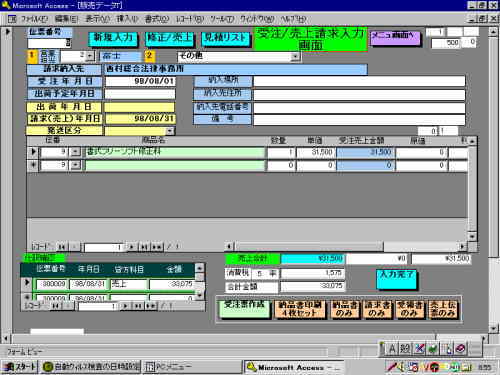Open the ツール(T) menu
Viewport: 500px width, 375px height.
222,19
